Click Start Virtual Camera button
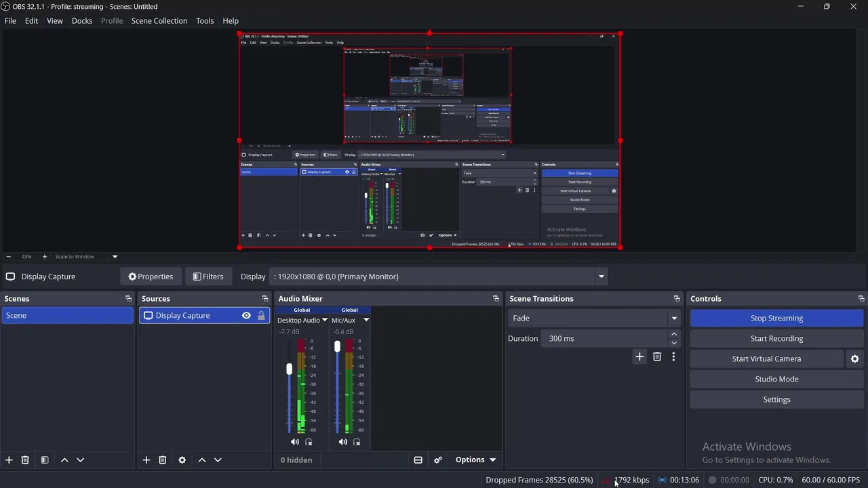Viewport: 868px width, 488px height. tap(766, 359)
